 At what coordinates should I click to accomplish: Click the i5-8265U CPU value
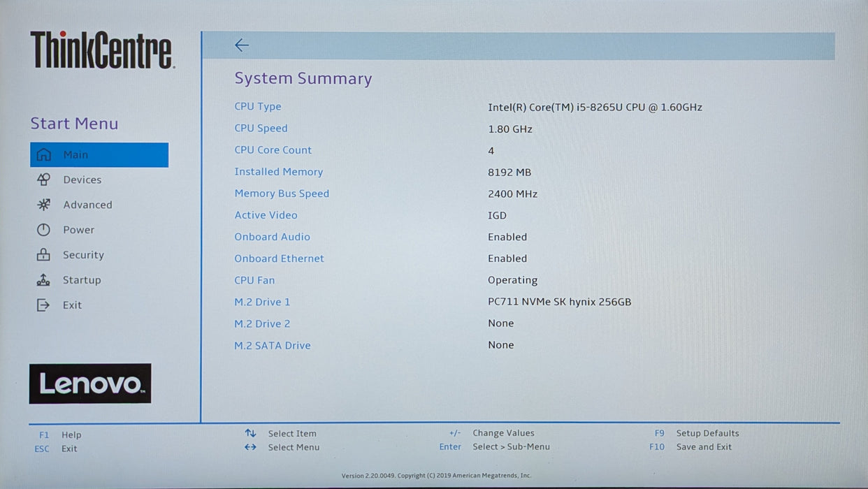[x=595, y=108]
